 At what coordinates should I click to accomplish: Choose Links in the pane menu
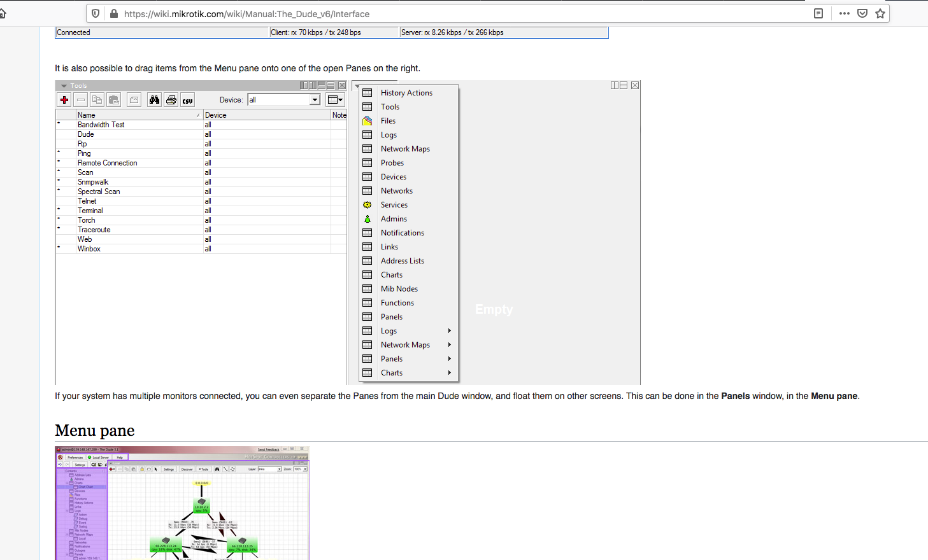409,247
